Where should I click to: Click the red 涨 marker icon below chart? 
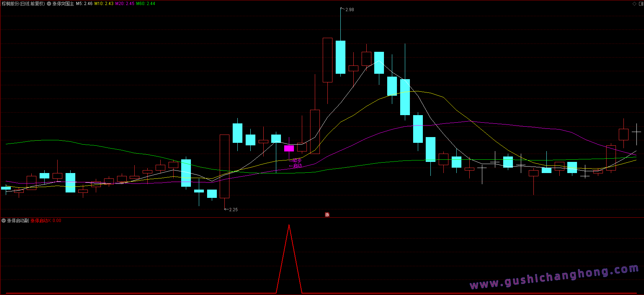point(327,215)
